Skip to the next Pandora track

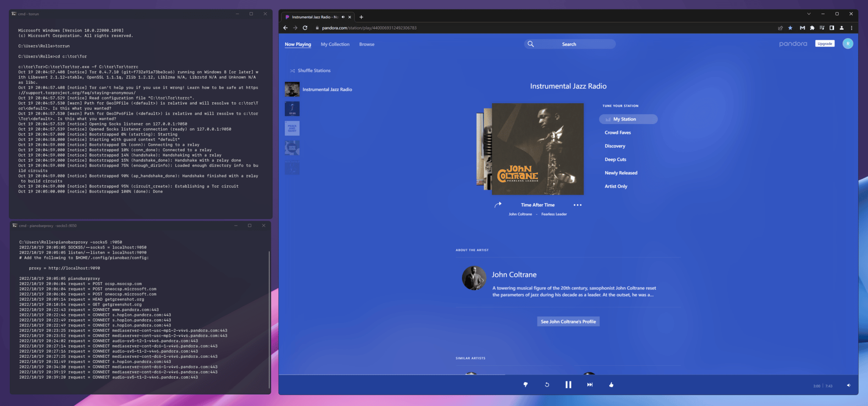click(590, 384)
